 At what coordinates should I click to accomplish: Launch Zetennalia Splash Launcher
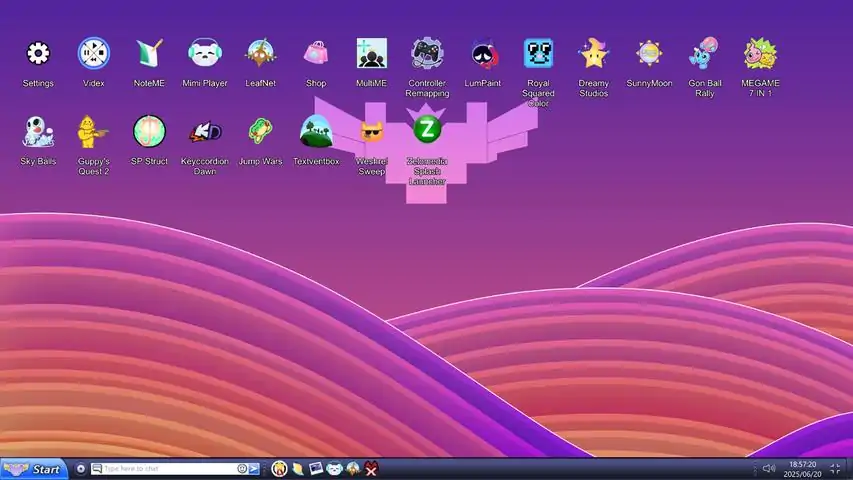[x=427, y=131]
